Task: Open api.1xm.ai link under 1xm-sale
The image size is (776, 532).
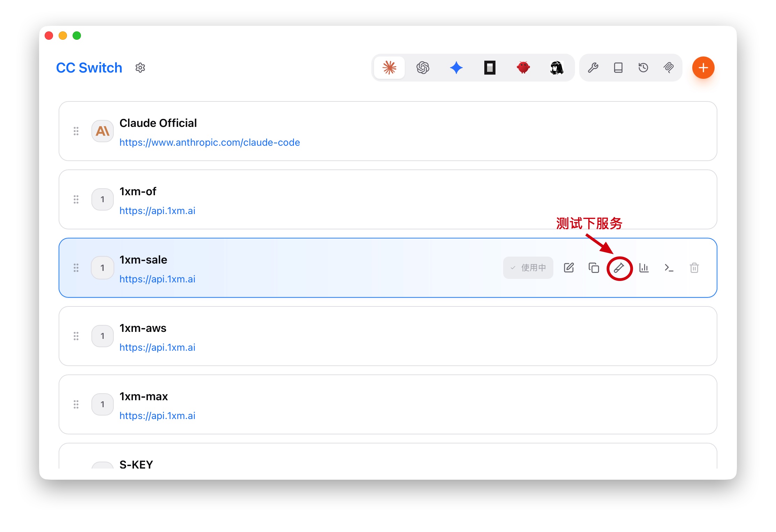Action: (x=157, y=279)
